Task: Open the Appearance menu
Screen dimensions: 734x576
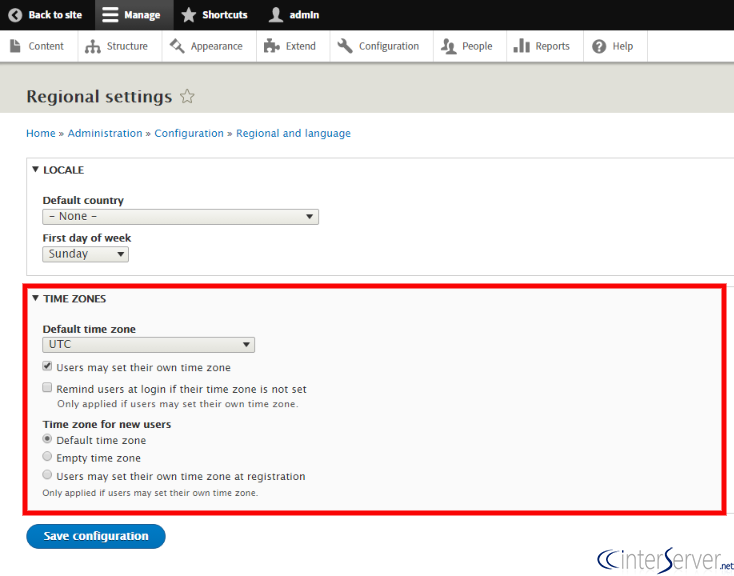Action: [209, 46]
